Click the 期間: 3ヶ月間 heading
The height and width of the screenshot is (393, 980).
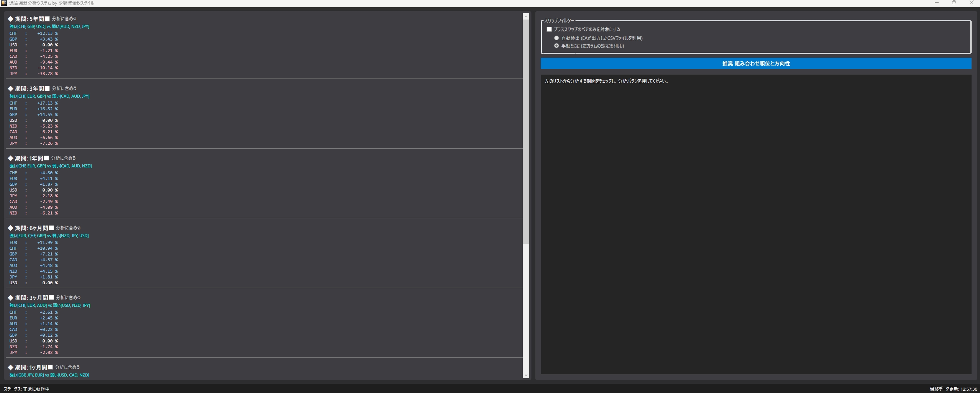click(28, 298)
